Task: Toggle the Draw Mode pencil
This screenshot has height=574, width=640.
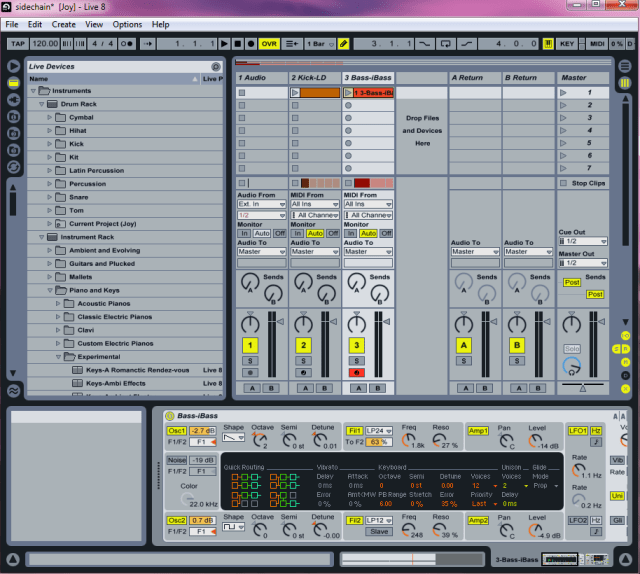Action: pos(343,44)
